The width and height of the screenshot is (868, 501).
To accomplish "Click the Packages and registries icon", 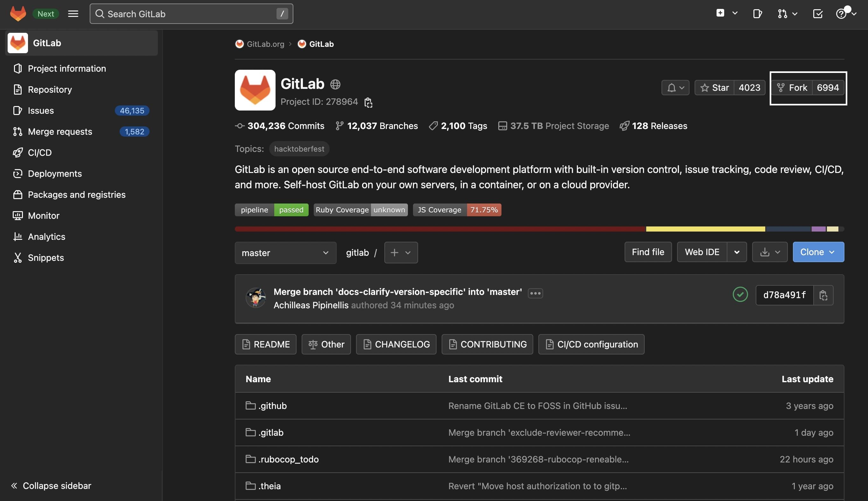I will [17, 195].
